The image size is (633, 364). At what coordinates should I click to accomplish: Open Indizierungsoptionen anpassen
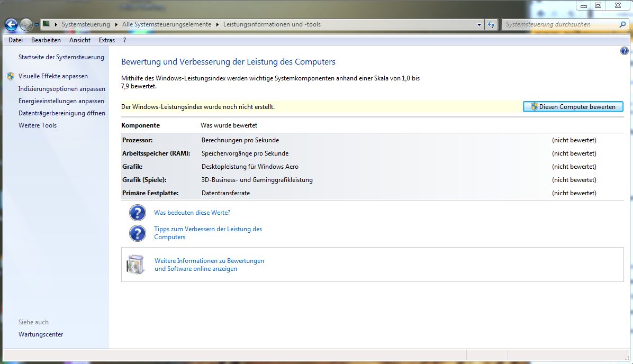pos(62,89)
